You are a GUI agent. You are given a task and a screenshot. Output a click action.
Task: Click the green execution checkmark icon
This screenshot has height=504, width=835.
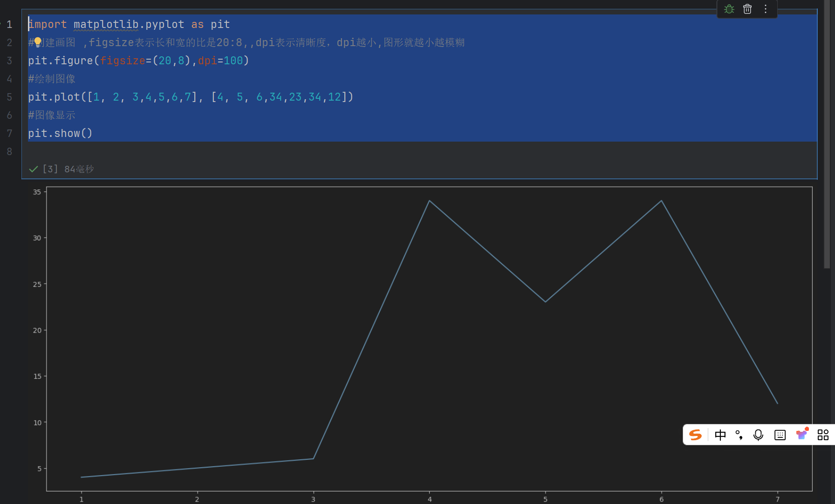(34, 169)
